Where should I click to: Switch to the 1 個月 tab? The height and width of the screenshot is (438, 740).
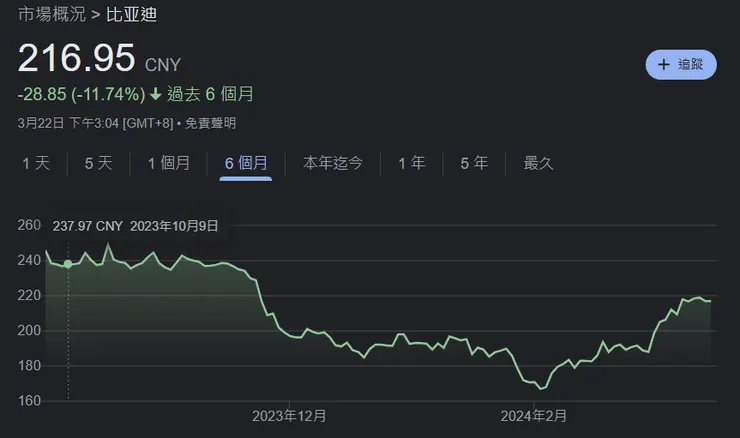click(168, 163)
